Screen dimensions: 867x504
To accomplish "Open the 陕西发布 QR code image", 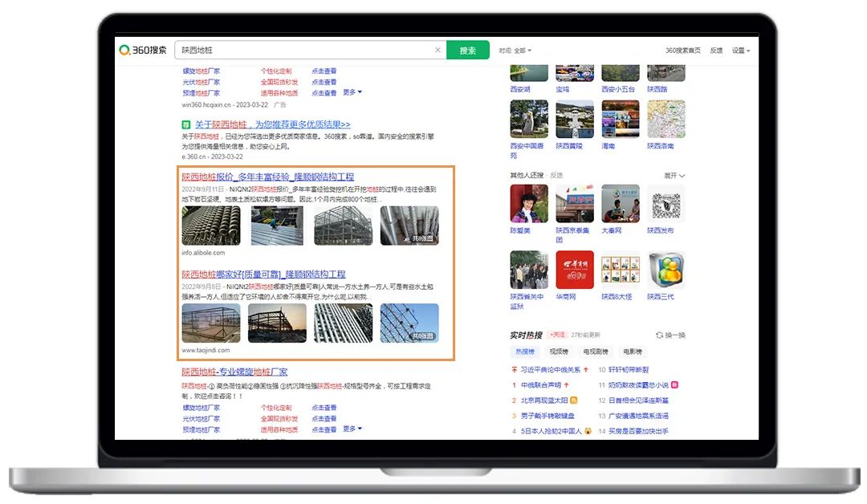I will [x=666, y=204].
